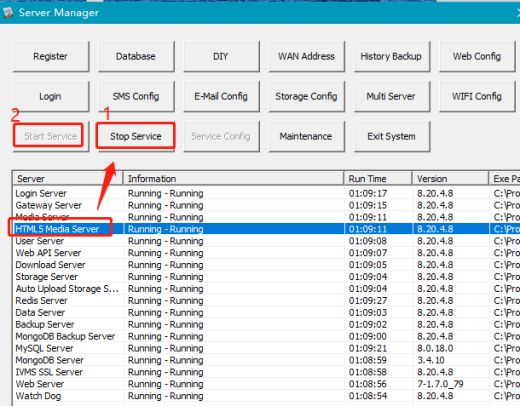Select the Backup Server row
The height and width of the screenshot is (407, 520).
coord(267,324)
